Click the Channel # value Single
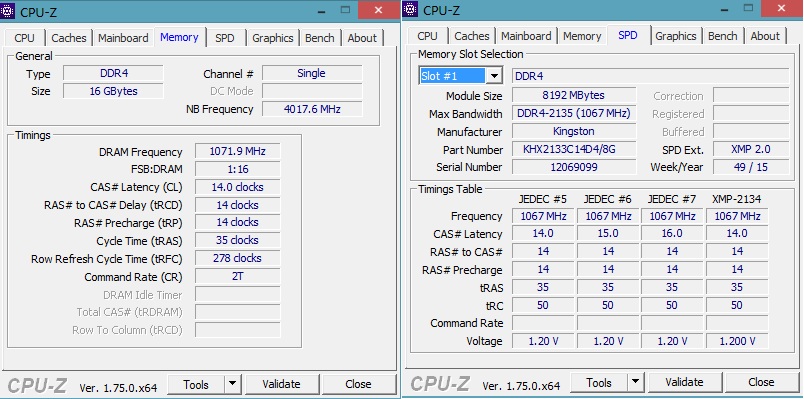This screenshot has height=399, width=804. [312, 73]
